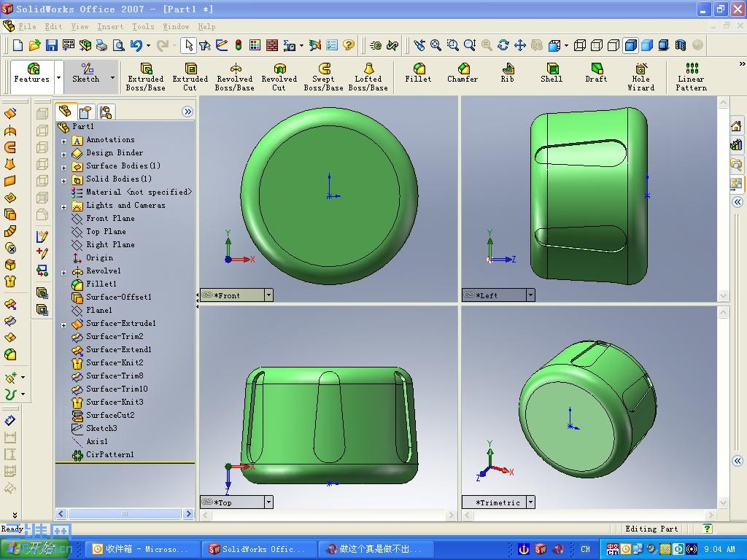Click the New document icon
The width and height of the screenshot is (747, 560).
coord(18,45)
